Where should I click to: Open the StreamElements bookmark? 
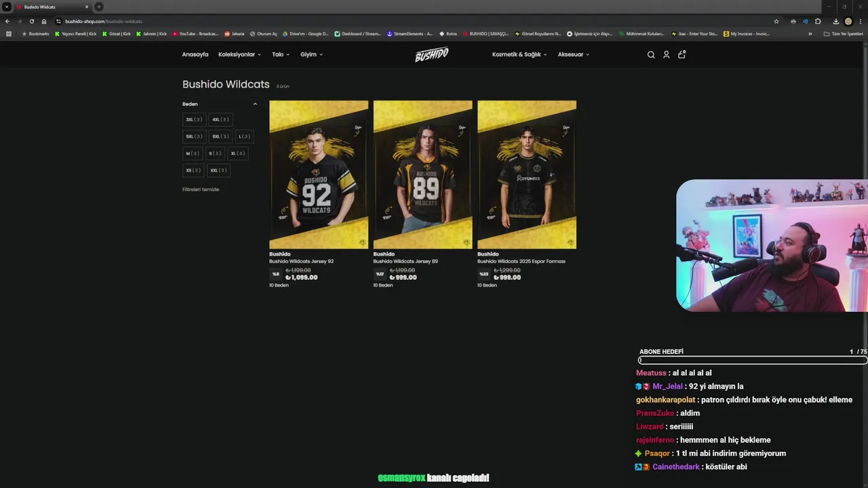[410, 33]
